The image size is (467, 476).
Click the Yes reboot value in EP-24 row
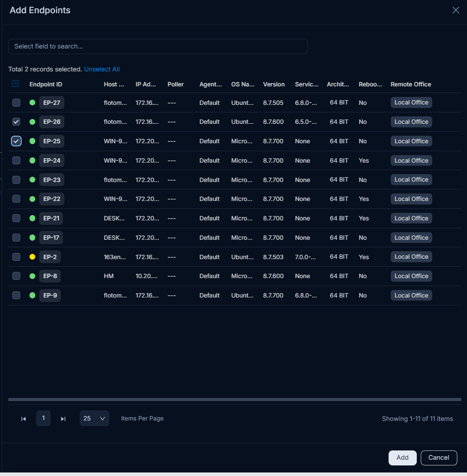pos(364,160)
